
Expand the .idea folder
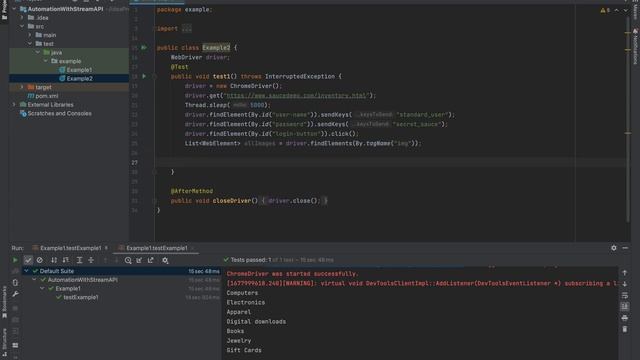click(x=22, y=18)
